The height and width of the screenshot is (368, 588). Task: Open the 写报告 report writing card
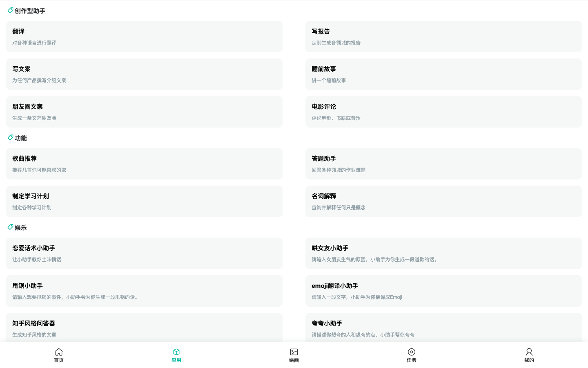click(443, 37)
